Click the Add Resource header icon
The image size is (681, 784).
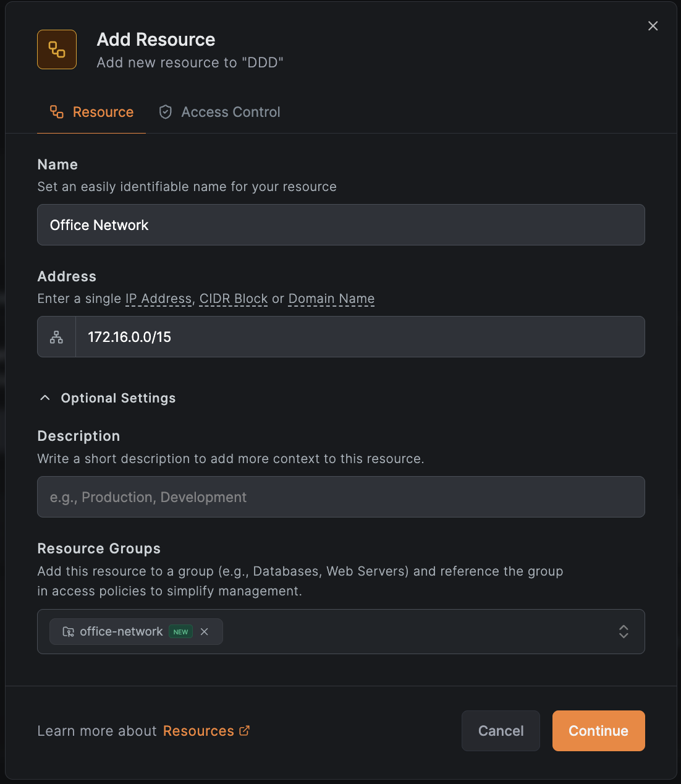(x=57, y=49)
